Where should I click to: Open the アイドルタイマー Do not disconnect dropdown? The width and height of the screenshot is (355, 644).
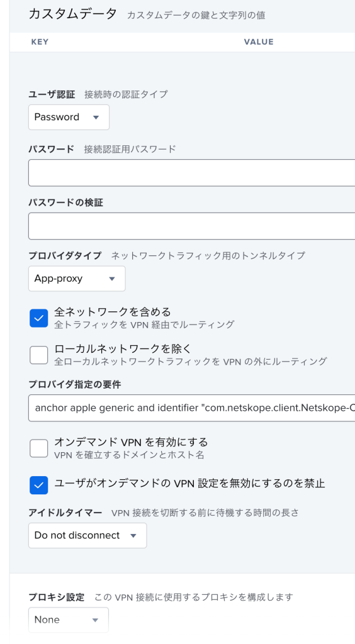(87, 536)
